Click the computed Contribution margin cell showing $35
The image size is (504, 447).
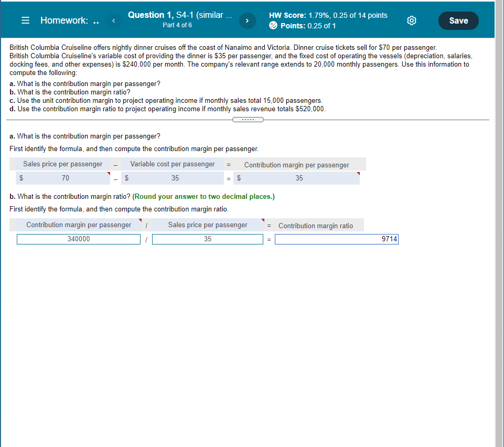(297, 178)
